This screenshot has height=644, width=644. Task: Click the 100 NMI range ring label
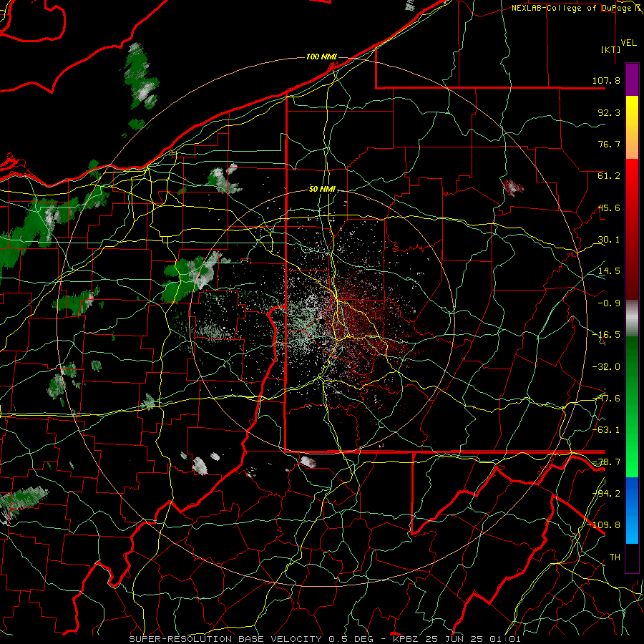[321, 57]
